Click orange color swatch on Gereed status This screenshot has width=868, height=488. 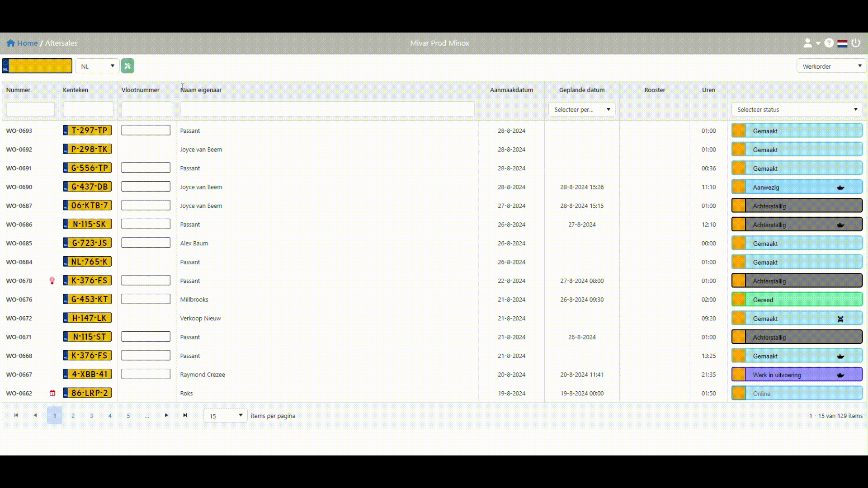point(739,300)
